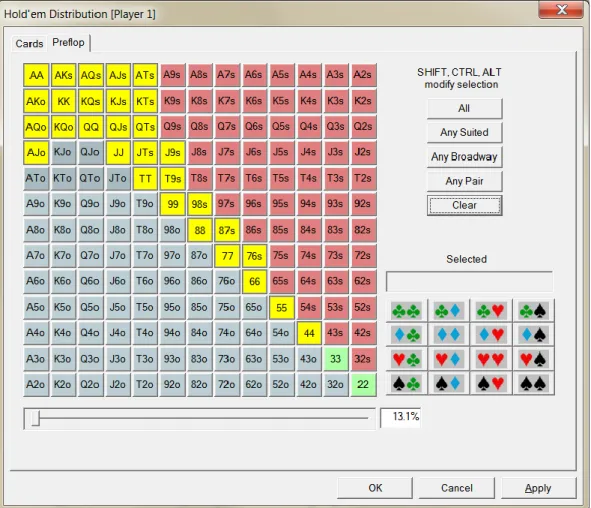Toggle the 55 pair cell
This screenshot has height=508, width=591.
(282, 308)
